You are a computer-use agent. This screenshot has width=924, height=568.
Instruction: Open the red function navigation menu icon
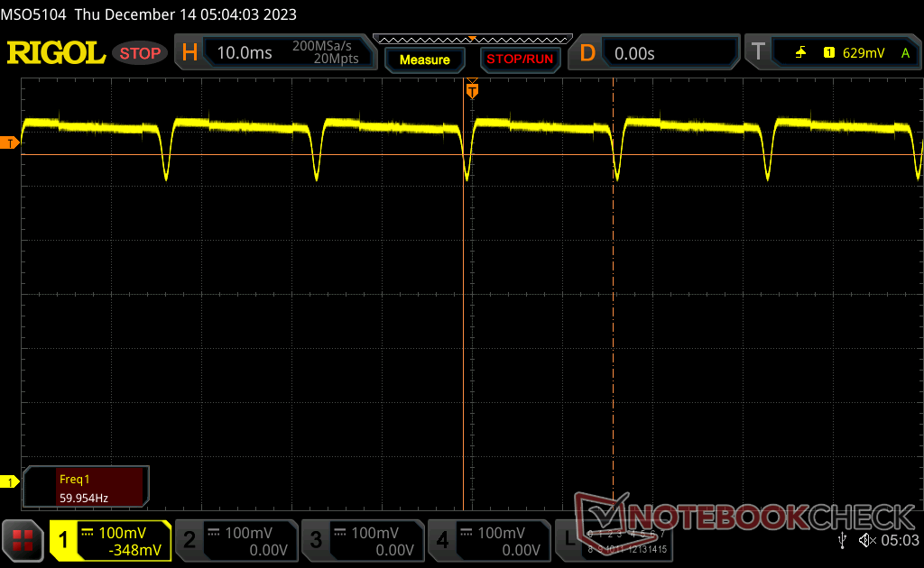click(x=23, y=540)
